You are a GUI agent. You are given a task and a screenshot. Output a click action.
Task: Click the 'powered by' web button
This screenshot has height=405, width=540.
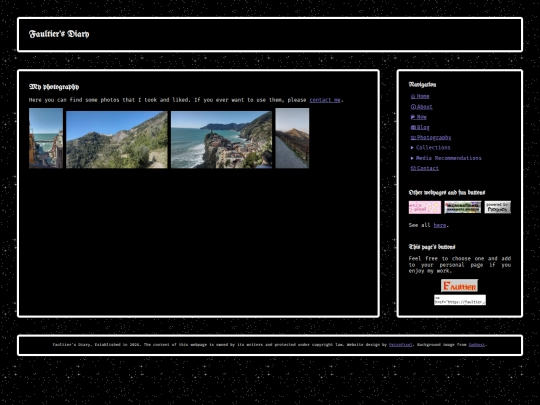pos(498,207)
